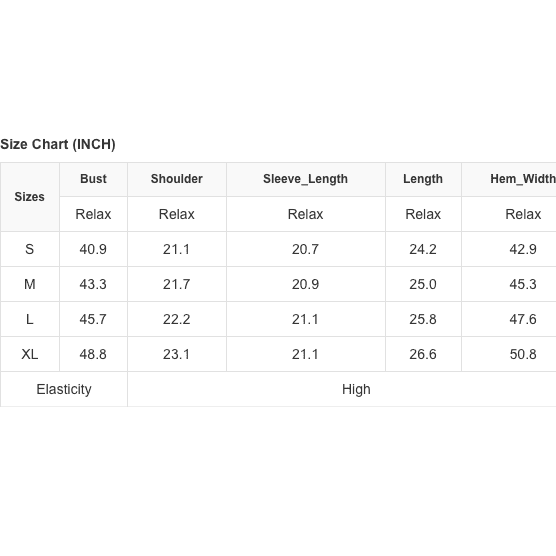Select the M size row label
Viewport: 556px width, 556px height.
pos(30,284)
